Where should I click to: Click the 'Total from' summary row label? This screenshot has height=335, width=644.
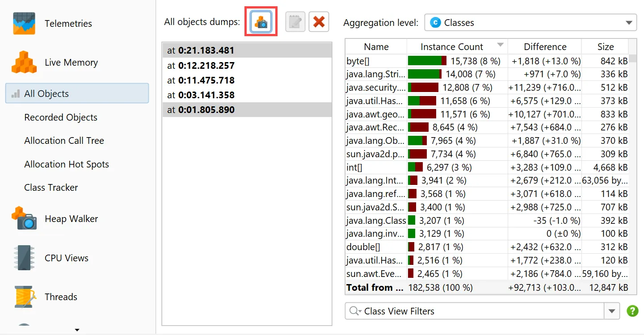click(375, 287)
